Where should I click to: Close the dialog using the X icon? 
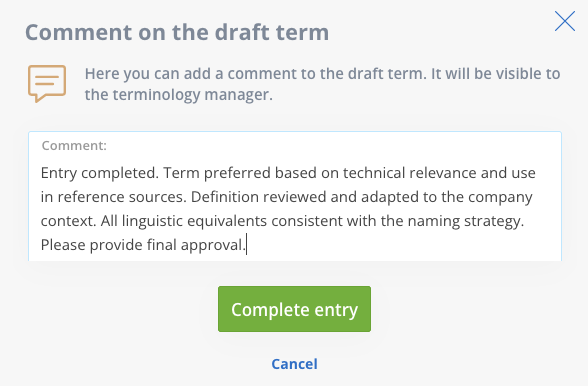[x=565, y=21]
